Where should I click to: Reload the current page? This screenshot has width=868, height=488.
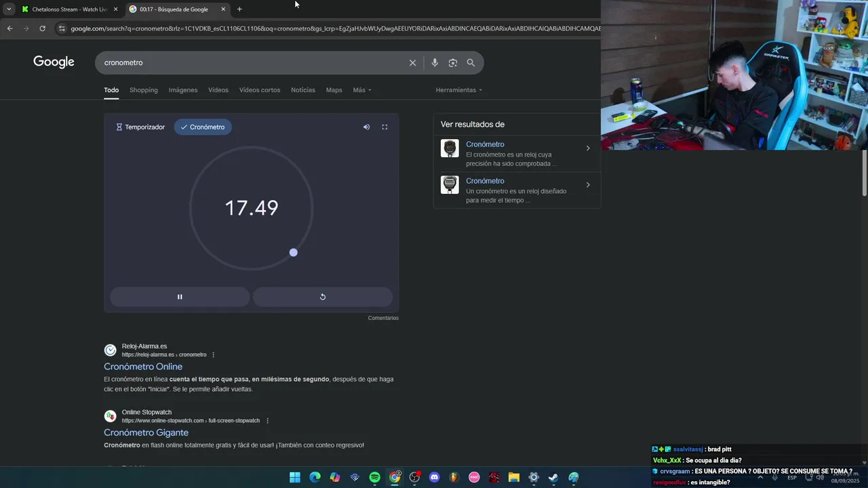42,28
